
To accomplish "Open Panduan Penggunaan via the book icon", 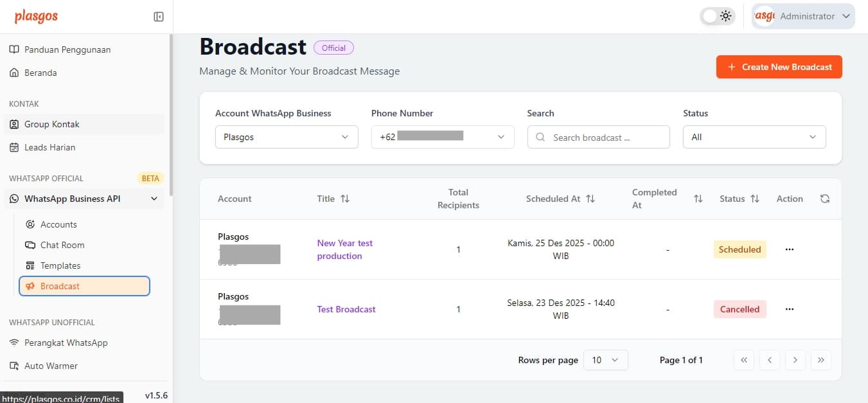I will coord(14,49).
